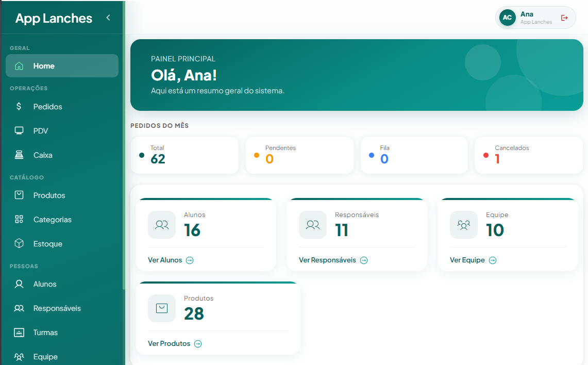Click the Pedidos dollar icon
This screenshot has width=588, height=365.
[19, 107]
